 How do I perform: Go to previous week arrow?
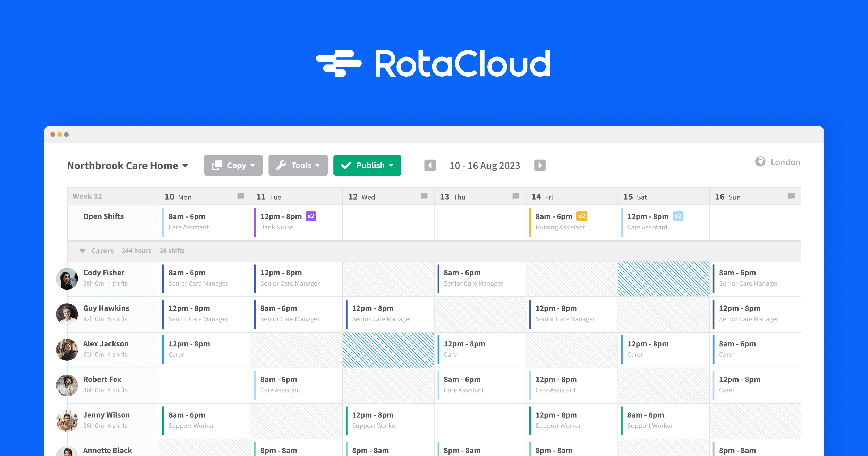click(x=430, y=165)
